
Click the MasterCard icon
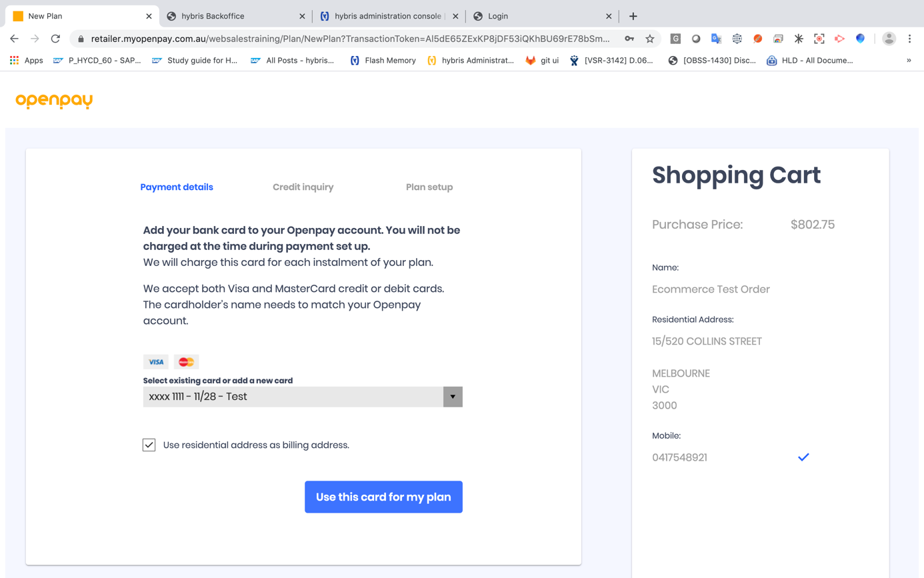point(187,362)
